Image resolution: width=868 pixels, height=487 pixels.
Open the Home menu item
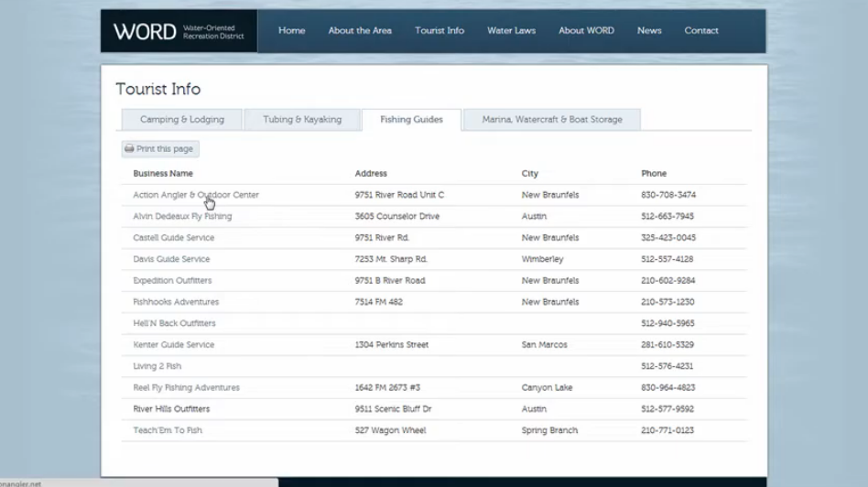[292, 30]
